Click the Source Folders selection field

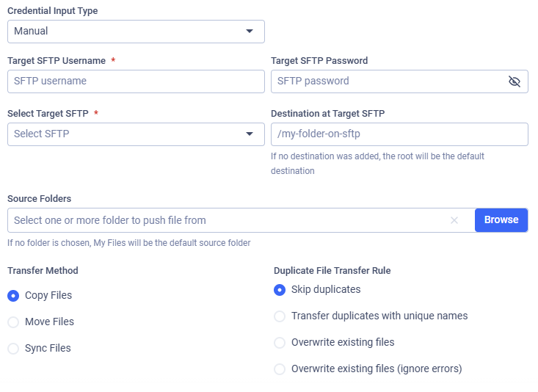[x=228, y=220]
